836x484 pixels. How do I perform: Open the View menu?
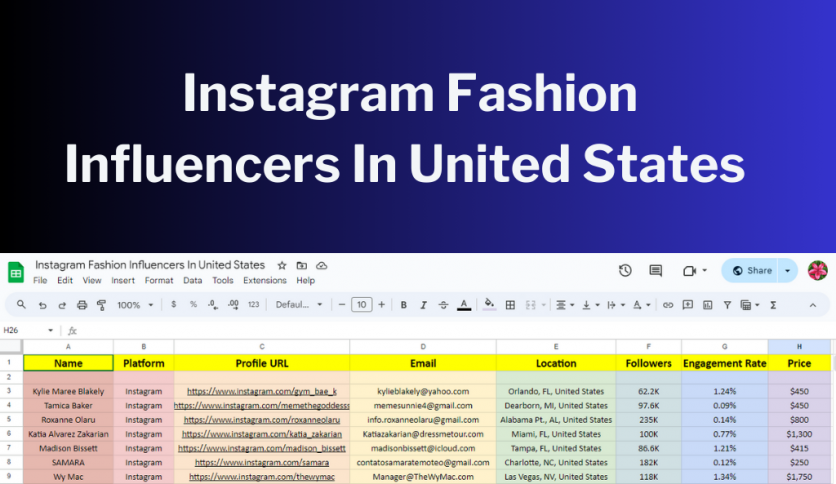[x=92, y=280]
